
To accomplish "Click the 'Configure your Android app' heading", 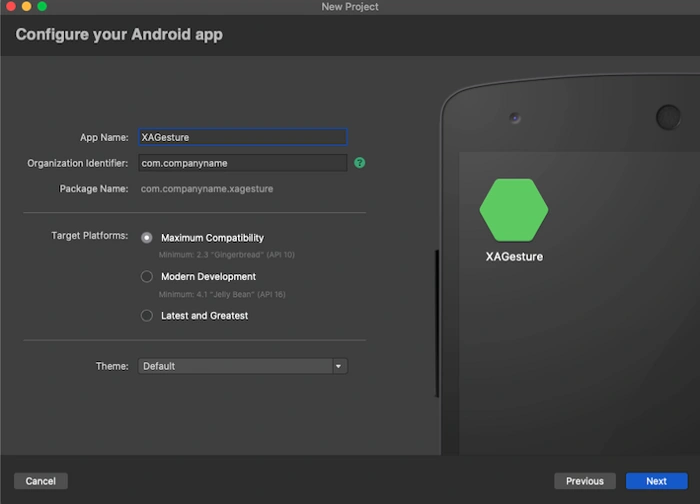I will tap(119, 35).
